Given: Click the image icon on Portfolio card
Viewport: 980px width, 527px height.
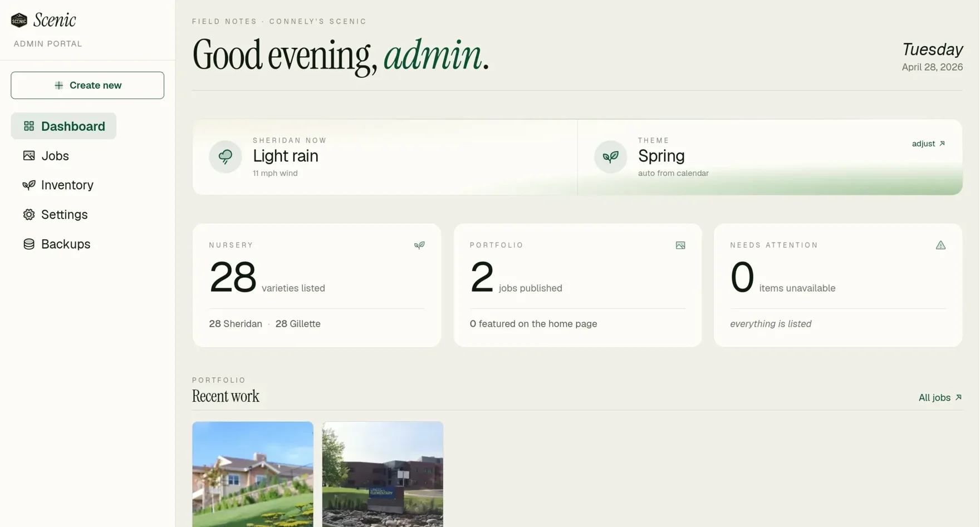Looking at the screenshot, I should [x=680, y=245].
